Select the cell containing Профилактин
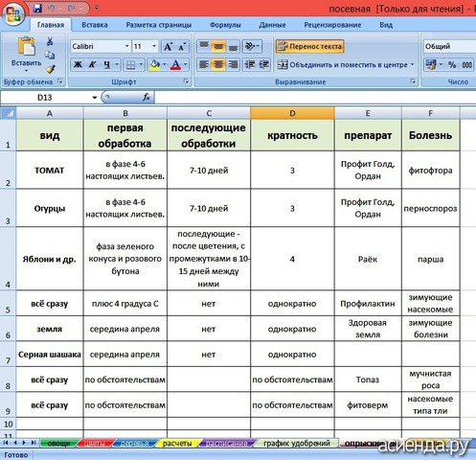 pos(368,304)
